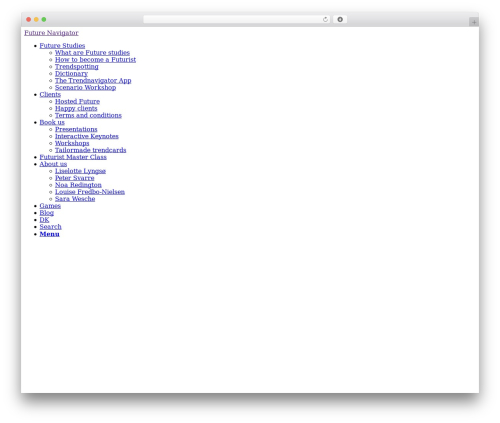Screen dimensions: 500x423
Task: View Liselotte Lyngsø profile
Action: (80, 171)
